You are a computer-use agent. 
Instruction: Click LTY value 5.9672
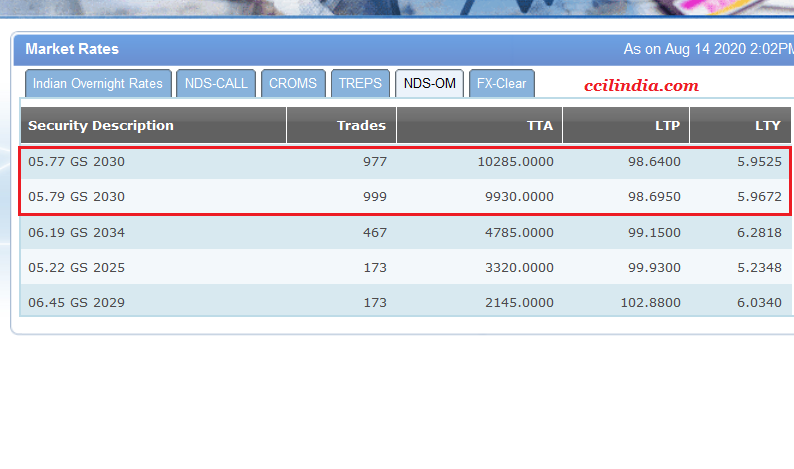tap(759, 197)
